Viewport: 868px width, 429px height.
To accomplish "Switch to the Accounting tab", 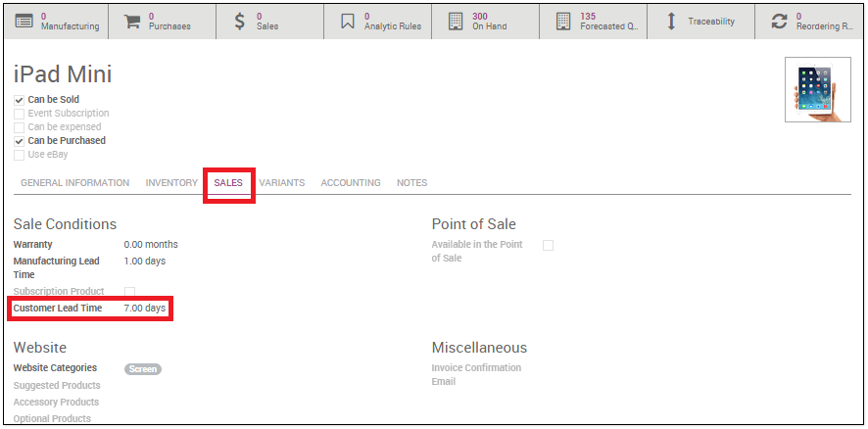I will pyautogui.click(x=351, y=183).
